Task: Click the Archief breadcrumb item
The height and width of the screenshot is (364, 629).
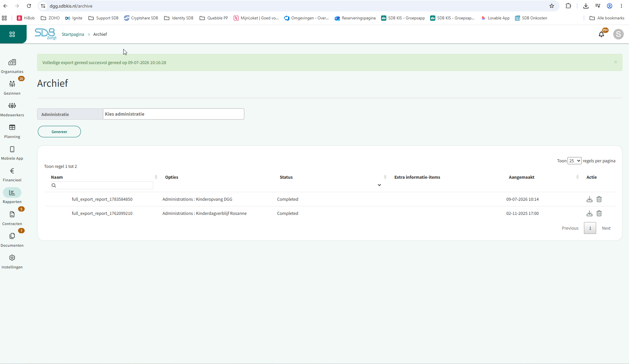Action: (x=100, y=34)
